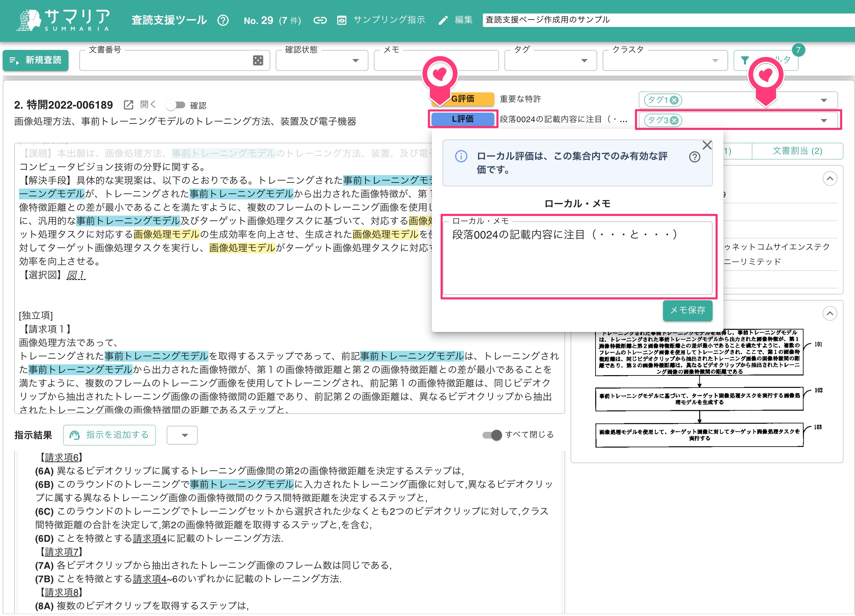Click the info icon in notice
The height and width of the screenshot is (616, 855).
[x=461, y=156]
